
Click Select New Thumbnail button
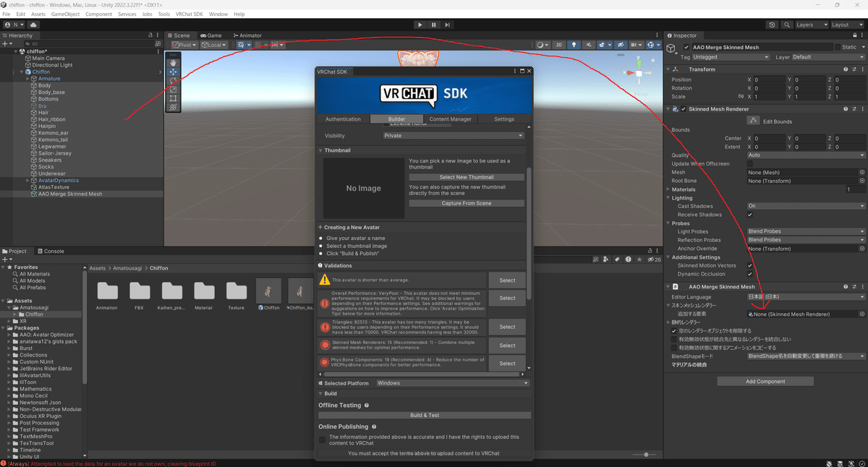click(x=467, y=177)
